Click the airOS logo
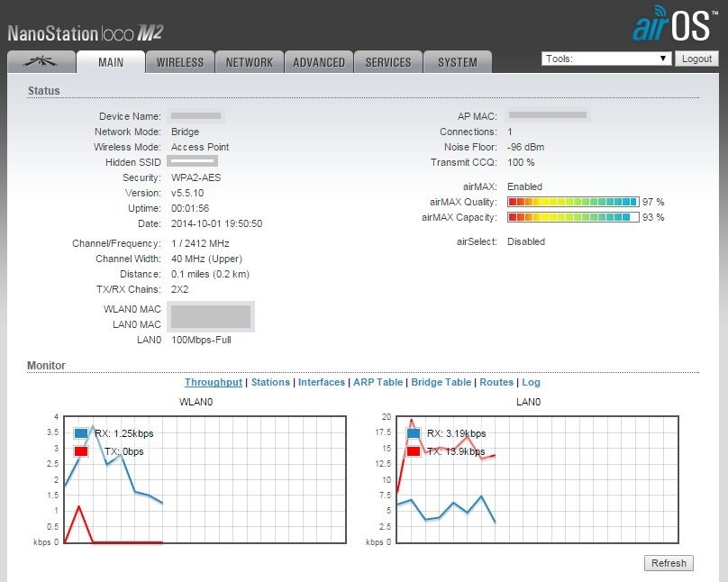Image resolution: width=728 pixels, height=582 pixels. click(x=673, y=23)
